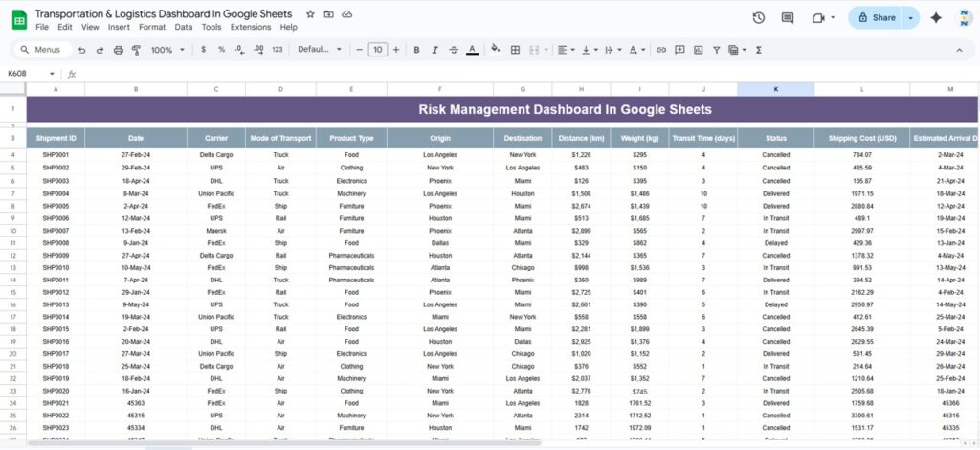Open Google Sheets home icon

tap(19, 20)
